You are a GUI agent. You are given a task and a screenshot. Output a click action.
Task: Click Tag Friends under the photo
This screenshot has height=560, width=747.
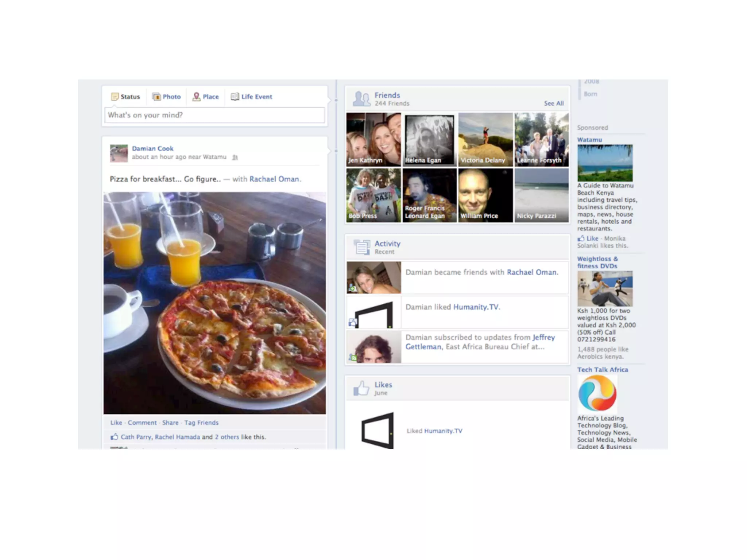coord(201,423)
